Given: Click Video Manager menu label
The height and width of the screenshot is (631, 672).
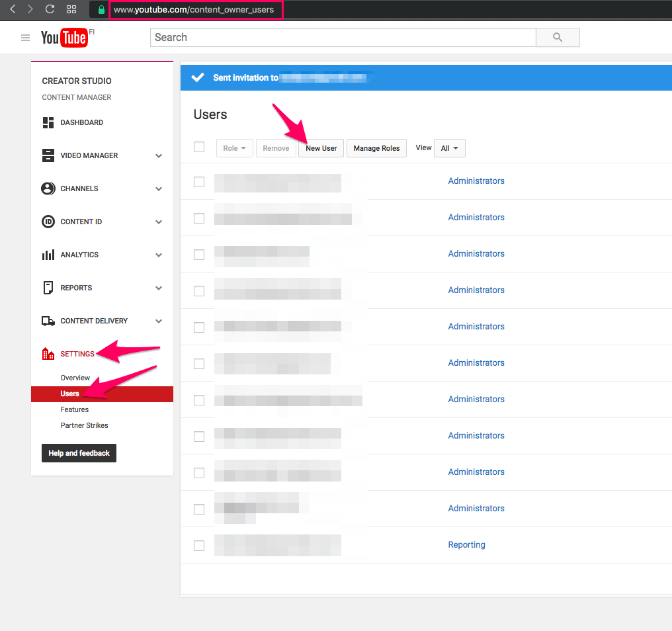Looking at the screenshot, I should [89, 155].
